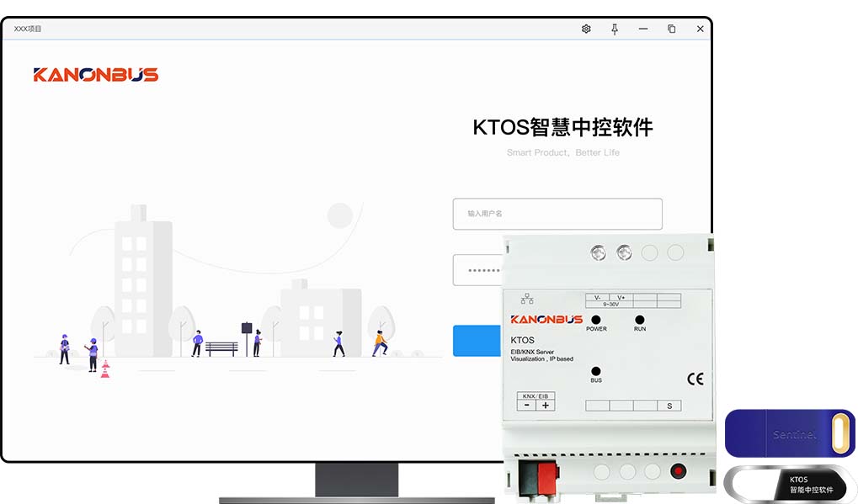Click the Smart Product, Better Life slogan

(563, 152)
